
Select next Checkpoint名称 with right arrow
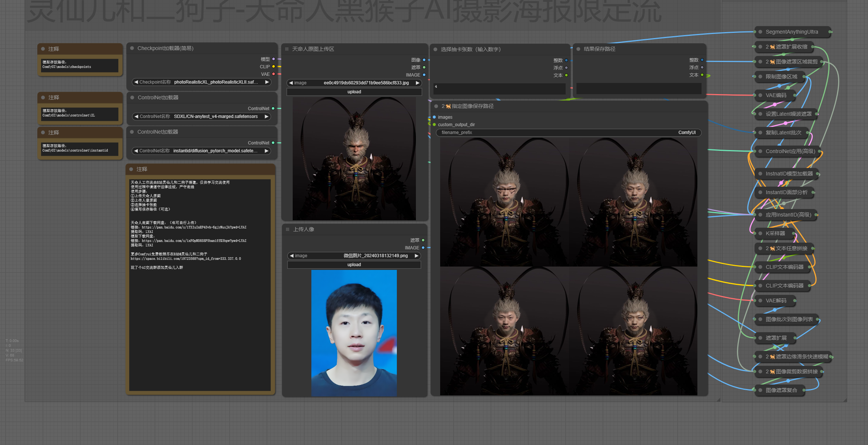pyautogui.click(x=267, y=82)
